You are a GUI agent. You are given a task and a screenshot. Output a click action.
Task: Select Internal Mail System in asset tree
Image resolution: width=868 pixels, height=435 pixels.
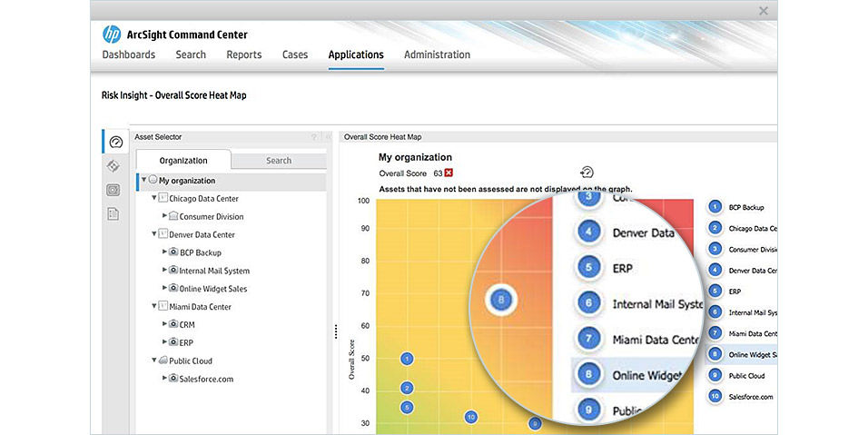[x=213, y=271]
